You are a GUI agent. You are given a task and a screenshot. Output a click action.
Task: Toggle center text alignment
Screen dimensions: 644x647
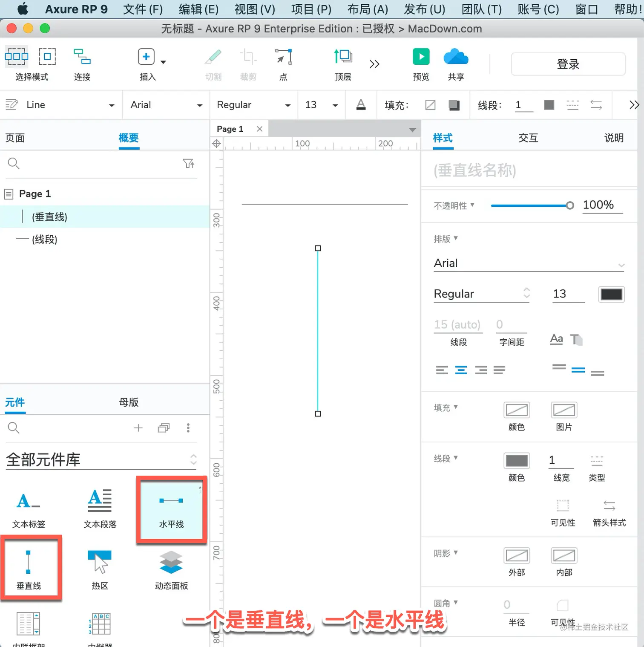(461, 370)
